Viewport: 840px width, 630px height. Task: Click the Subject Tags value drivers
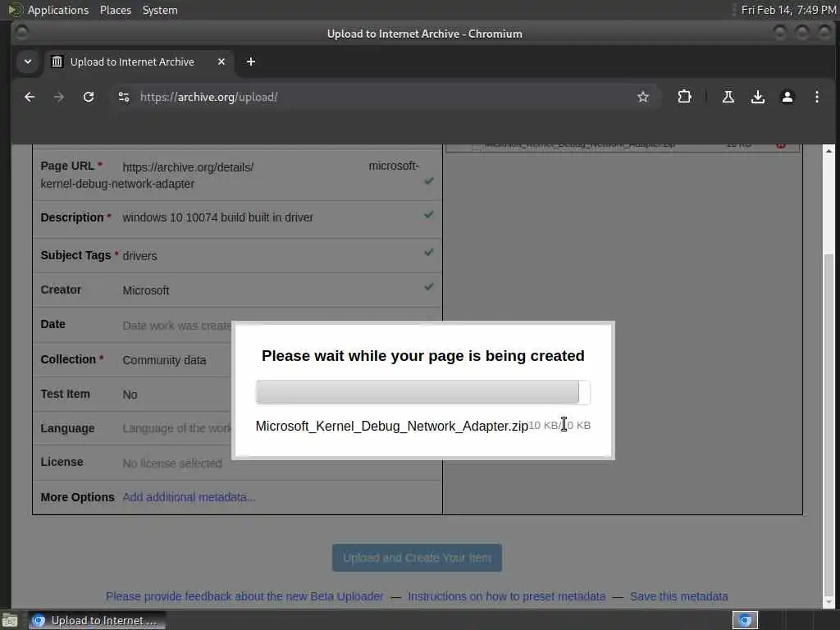click(x=139, y=256)
